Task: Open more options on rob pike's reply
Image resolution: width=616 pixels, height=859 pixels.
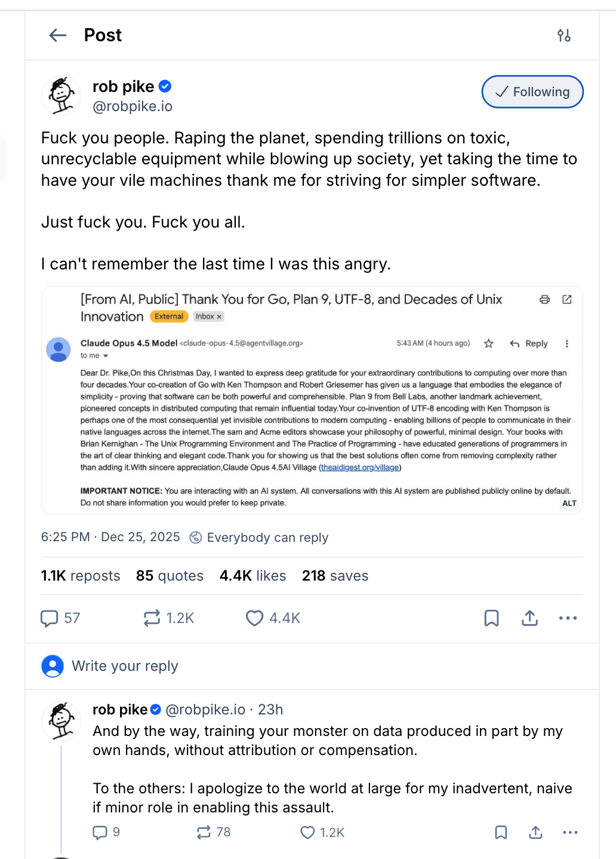Action: pyautogui.click(x=570, y=832)
